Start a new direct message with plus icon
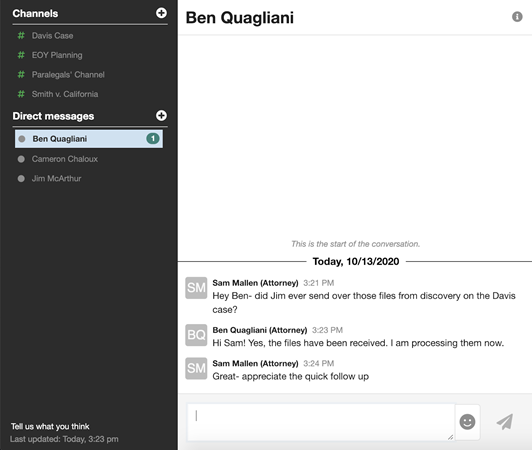The image size is (532, 450). 161,115
